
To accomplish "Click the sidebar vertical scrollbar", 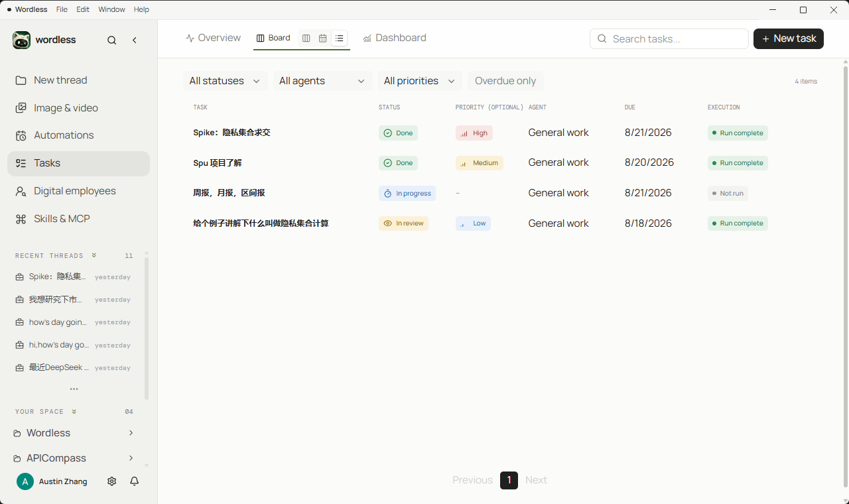I will [146, 328].
